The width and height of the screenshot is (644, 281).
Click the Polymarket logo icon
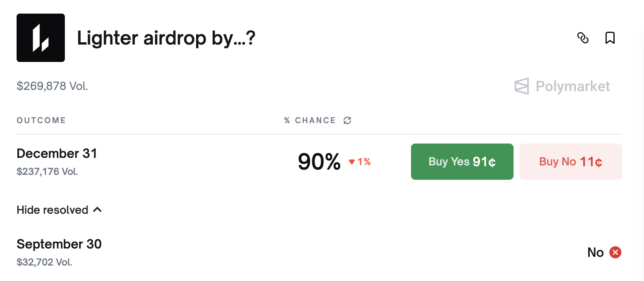tap(522, 86)
